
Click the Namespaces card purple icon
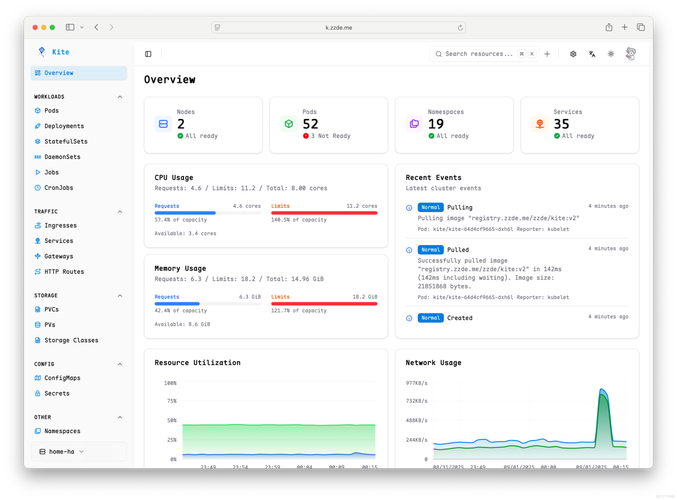(x=414, y=124)
